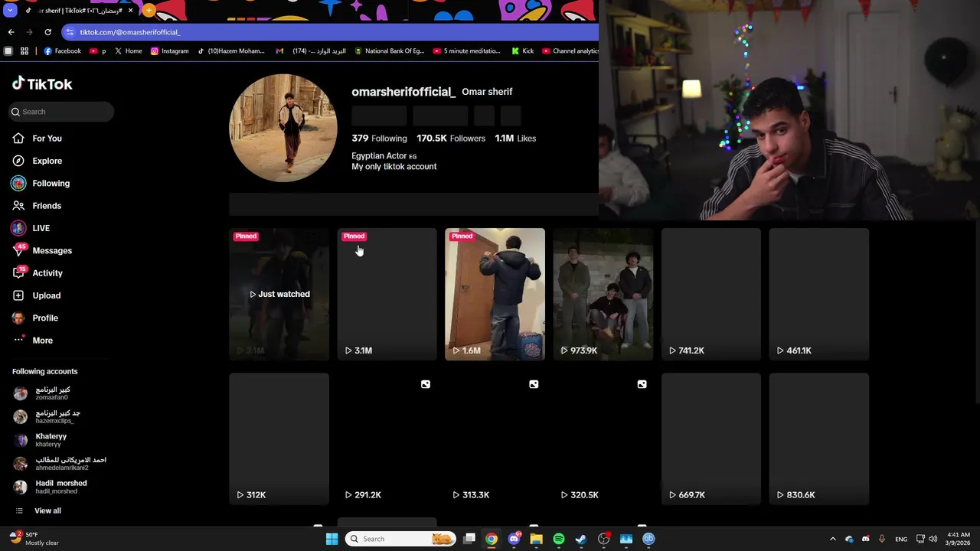
Task: Open Omar sherif's profile picture
Action: click(283, 128)
